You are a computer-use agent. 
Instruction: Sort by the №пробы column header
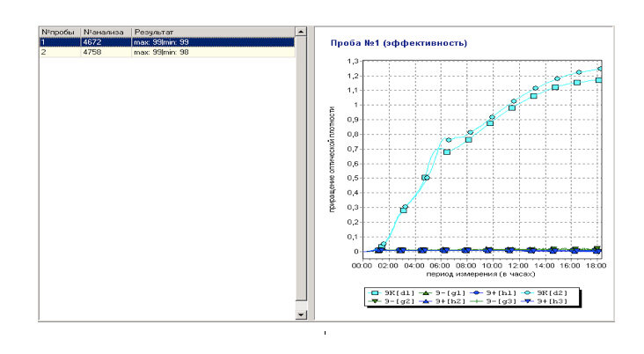click(59, 32)
